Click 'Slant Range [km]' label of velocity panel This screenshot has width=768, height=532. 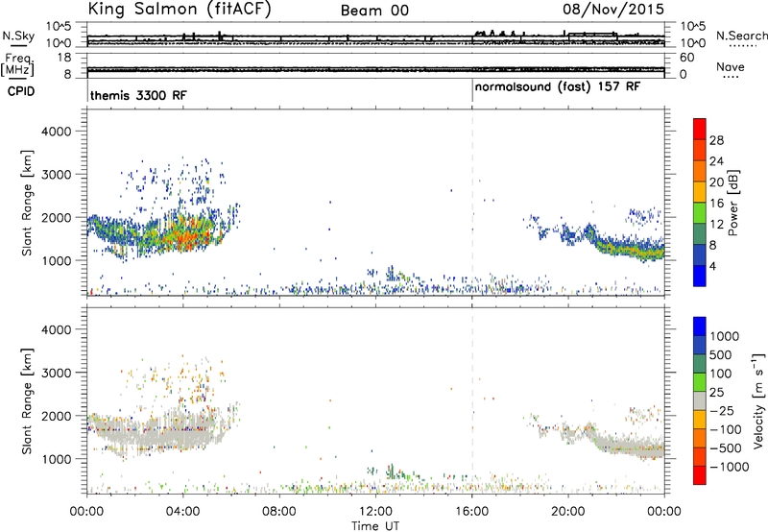(27, 400)
